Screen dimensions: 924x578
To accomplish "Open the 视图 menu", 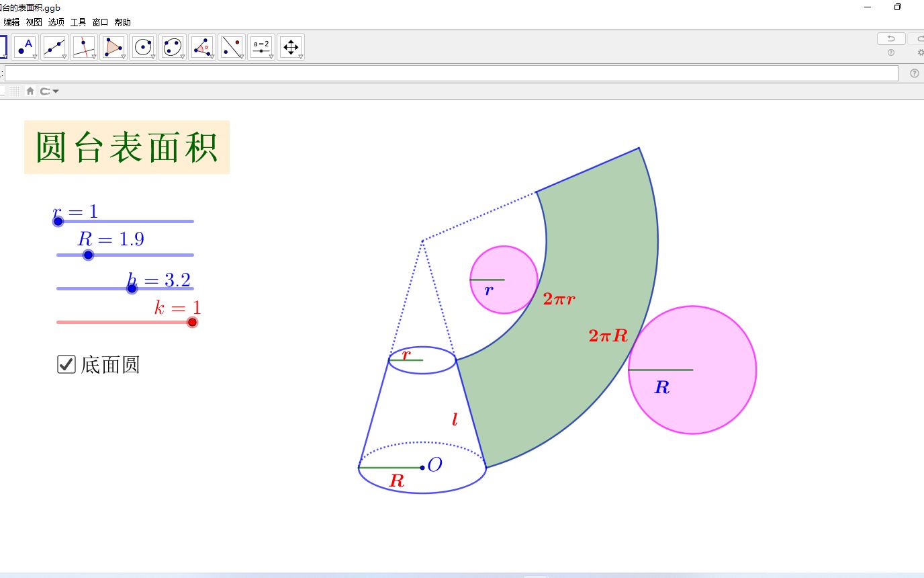I will tap(34, 22).
